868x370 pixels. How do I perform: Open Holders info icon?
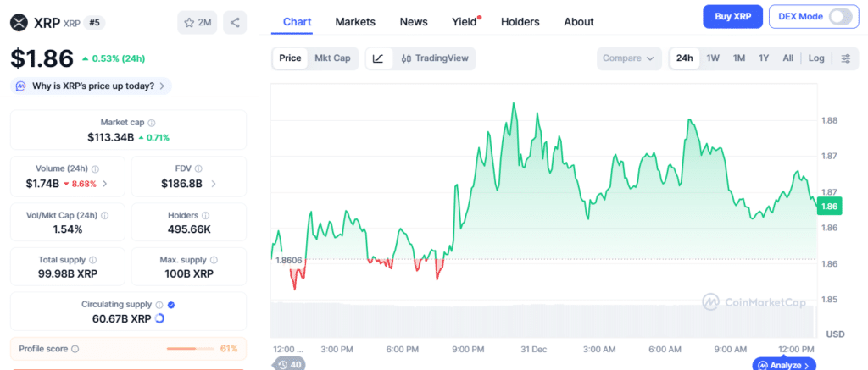[205, 215]
